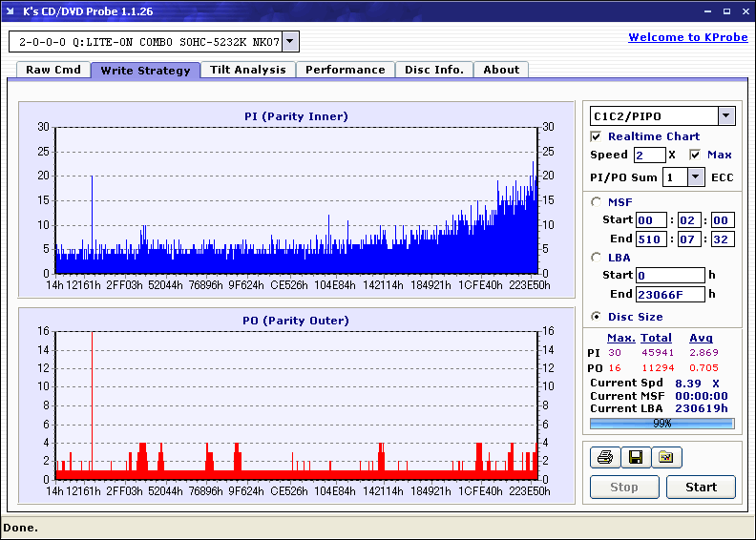Click the KProbe application icon in title bar
The width and height of the screenshot is (756, 540).
pos(11,11)
